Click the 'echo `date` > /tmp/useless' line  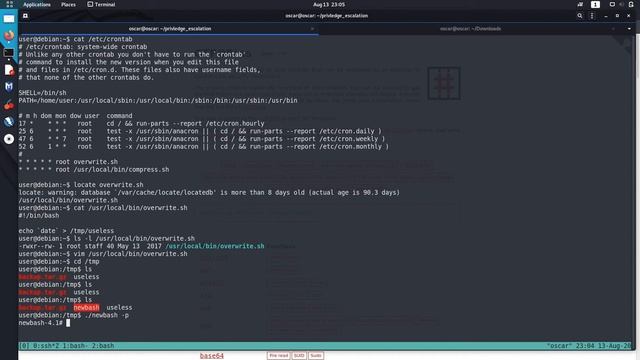tap(66, 231)
